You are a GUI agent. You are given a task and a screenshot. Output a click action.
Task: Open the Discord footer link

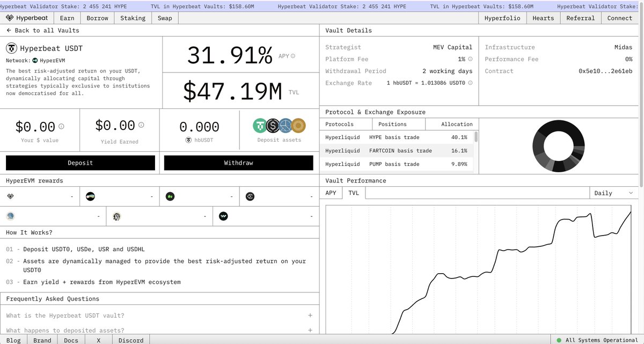click(x=131, y=340)
